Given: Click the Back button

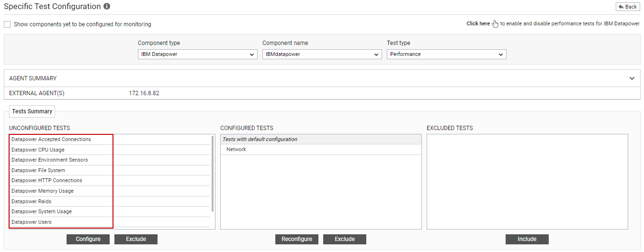Looking at the screenshot, I should coord(628,7).
